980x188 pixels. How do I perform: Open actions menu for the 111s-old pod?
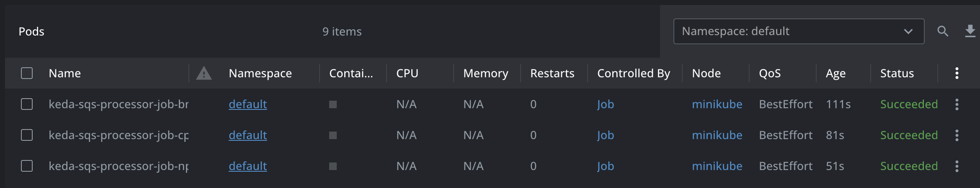957,104
